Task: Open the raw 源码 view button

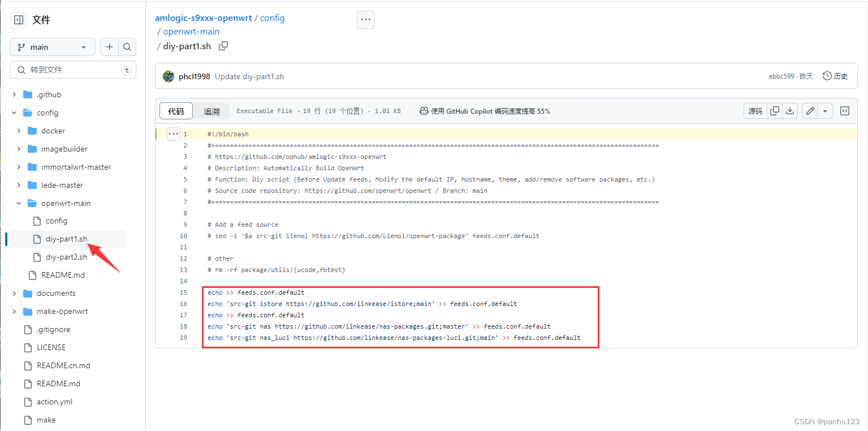Action: pyautogui.click(x=755, y=111)
